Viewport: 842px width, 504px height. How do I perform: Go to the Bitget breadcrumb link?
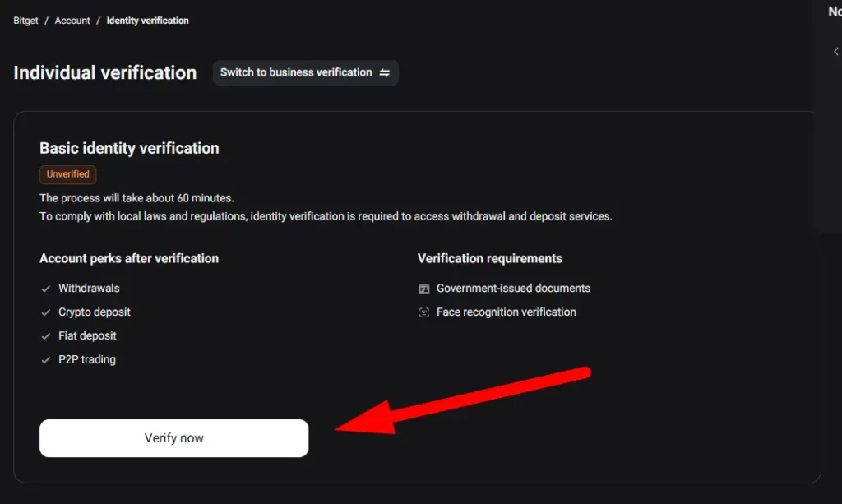tap(25, 21)
